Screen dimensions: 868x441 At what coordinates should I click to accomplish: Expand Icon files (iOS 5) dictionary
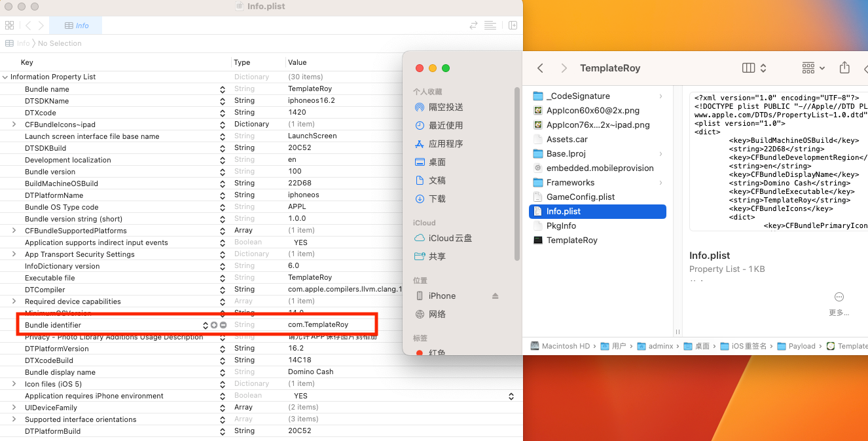pyautogui.click(x=14, y=383)
